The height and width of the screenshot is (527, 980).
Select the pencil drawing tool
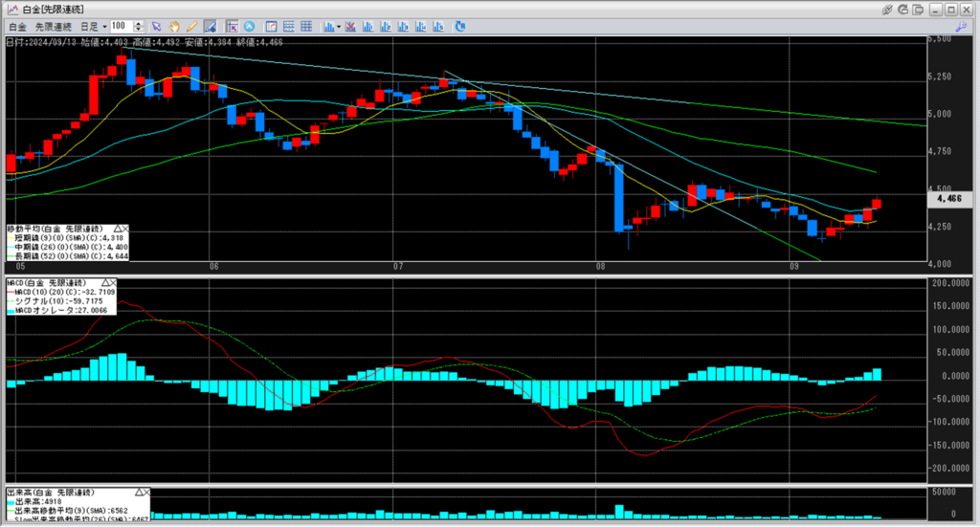(191, 26)
